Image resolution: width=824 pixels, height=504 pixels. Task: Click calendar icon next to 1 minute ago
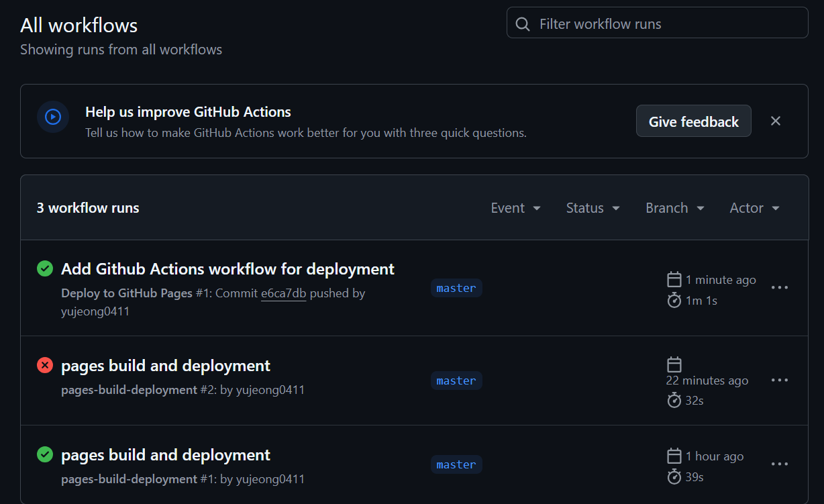click(x=674, y=279)
